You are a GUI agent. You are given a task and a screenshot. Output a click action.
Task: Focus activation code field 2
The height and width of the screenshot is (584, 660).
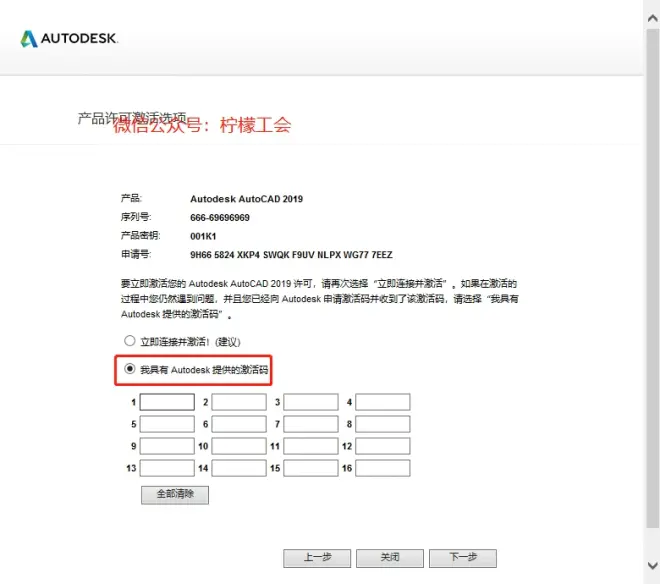coord(239,402)
